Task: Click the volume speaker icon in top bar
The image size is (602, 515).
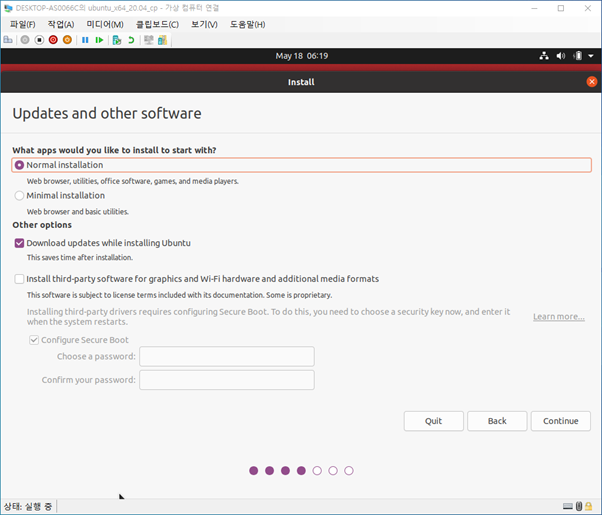Action: point(561,56)
